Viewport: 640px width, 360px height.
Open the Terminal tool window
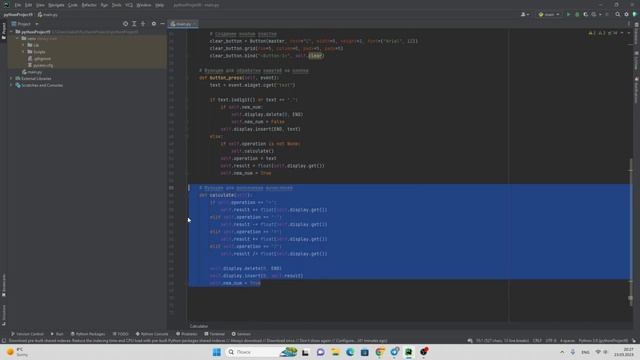click(214, 334)
